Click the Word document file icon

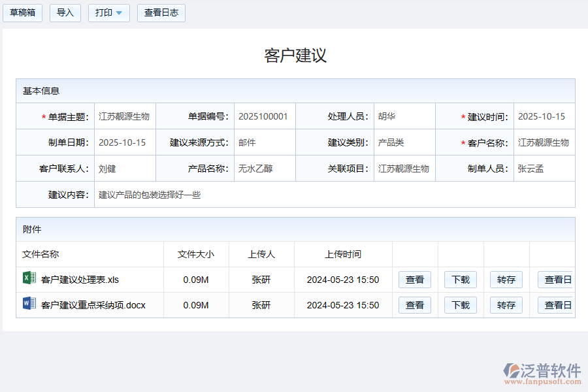pos(29,304)
